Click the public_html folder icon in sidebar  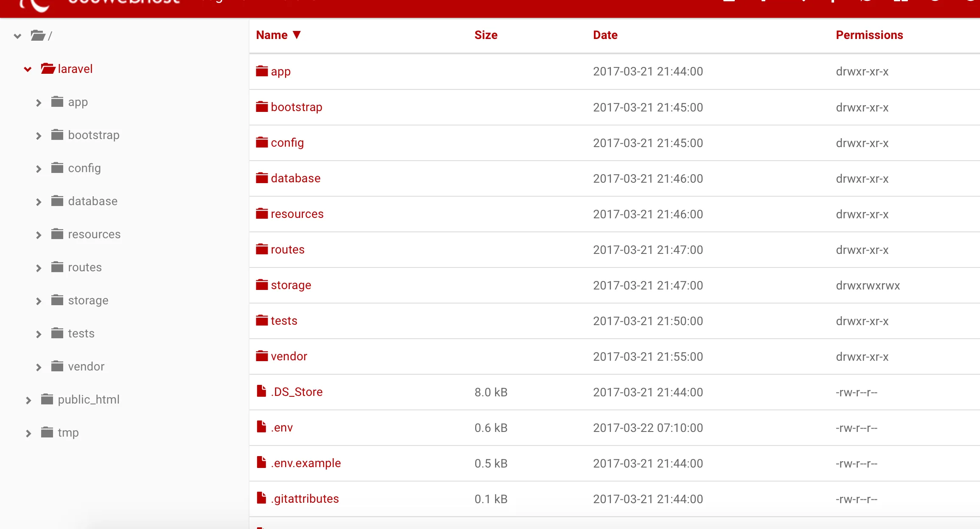coord(47,399)
